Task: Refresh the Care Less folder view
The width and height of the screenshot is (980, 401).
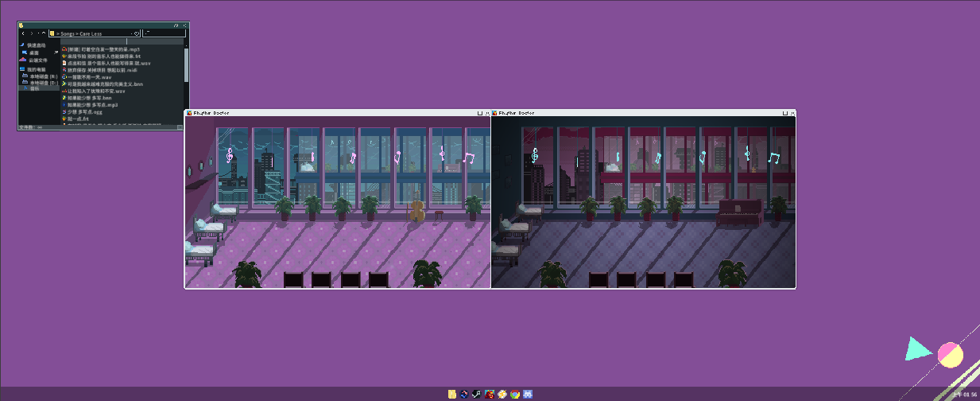Action: point(137,33)
